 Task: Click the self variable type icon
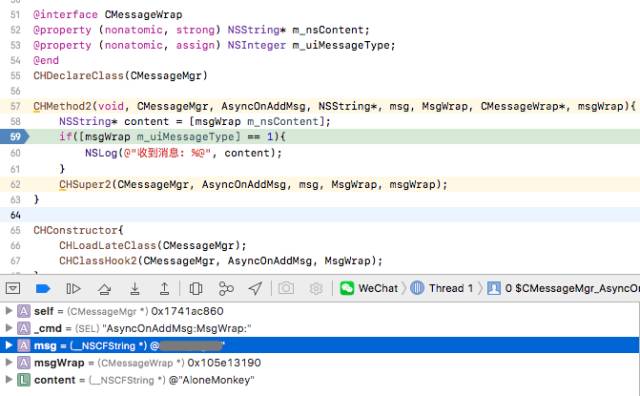[x=24, y=311]
